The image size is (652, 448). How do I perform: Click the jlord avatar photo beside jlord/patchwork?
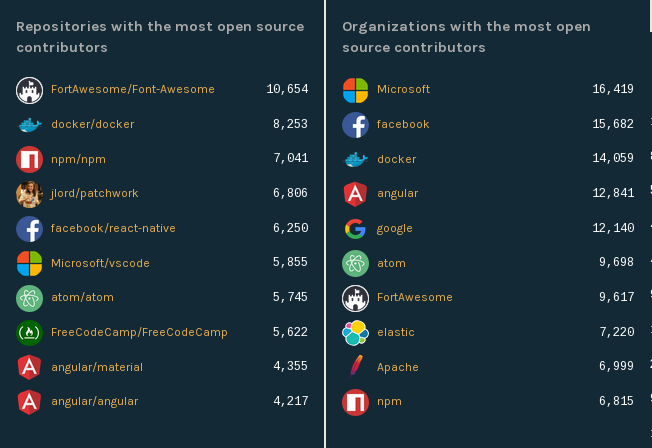(29, 194)
